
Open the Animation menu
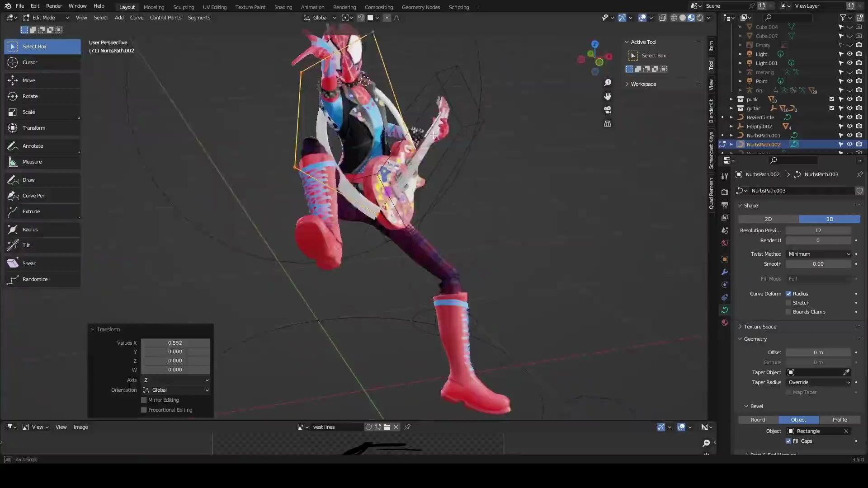click(312, 7)
